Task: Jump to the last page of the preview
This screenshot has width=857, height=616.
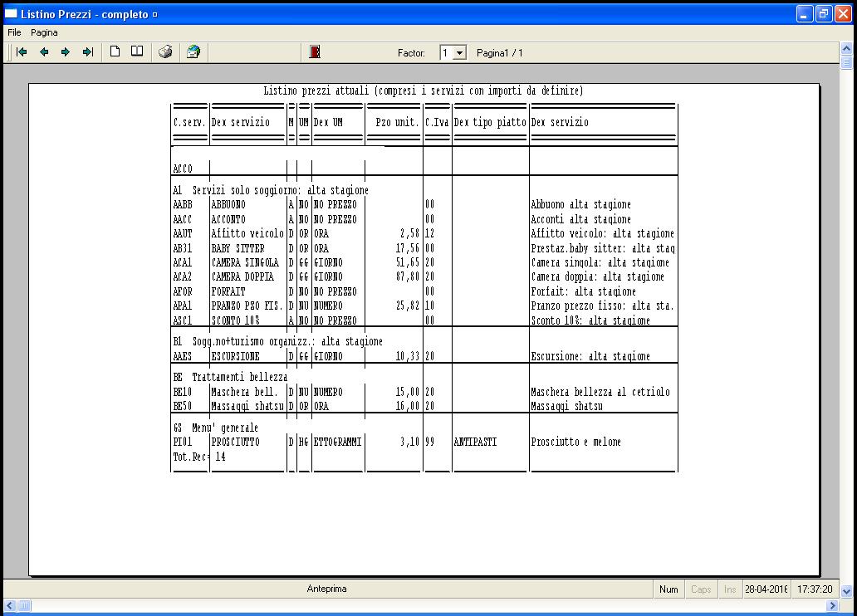Action: 88,52
